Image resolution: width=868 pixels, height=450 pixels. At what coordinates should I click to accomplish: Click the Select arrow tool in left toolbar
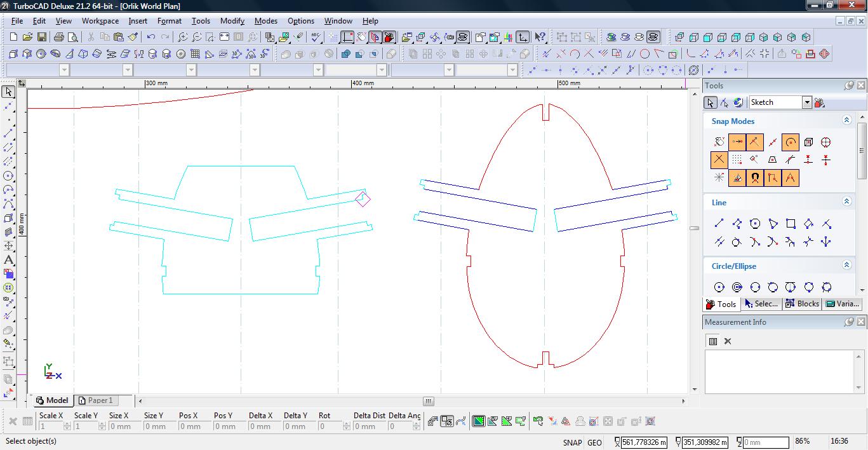8,92
